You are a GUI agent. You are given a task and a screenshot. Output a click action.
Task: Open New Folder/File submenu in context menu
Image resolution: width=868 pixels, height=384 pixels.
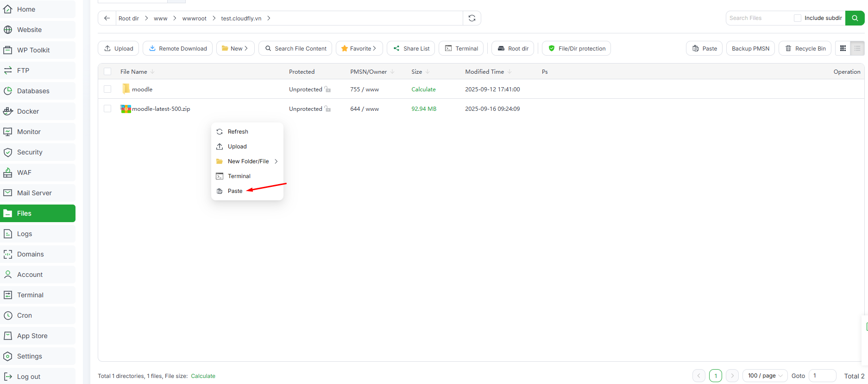248,161
